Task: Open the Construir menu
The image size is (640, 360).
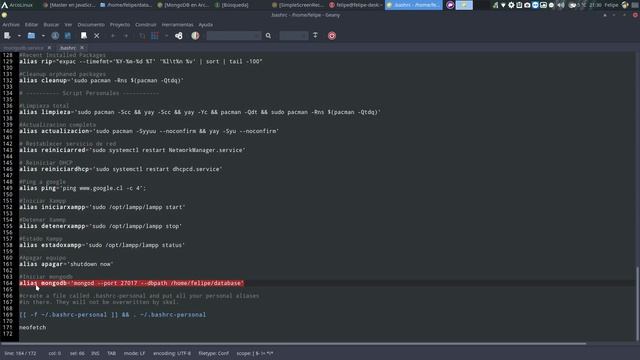Action: click(146, 24)
